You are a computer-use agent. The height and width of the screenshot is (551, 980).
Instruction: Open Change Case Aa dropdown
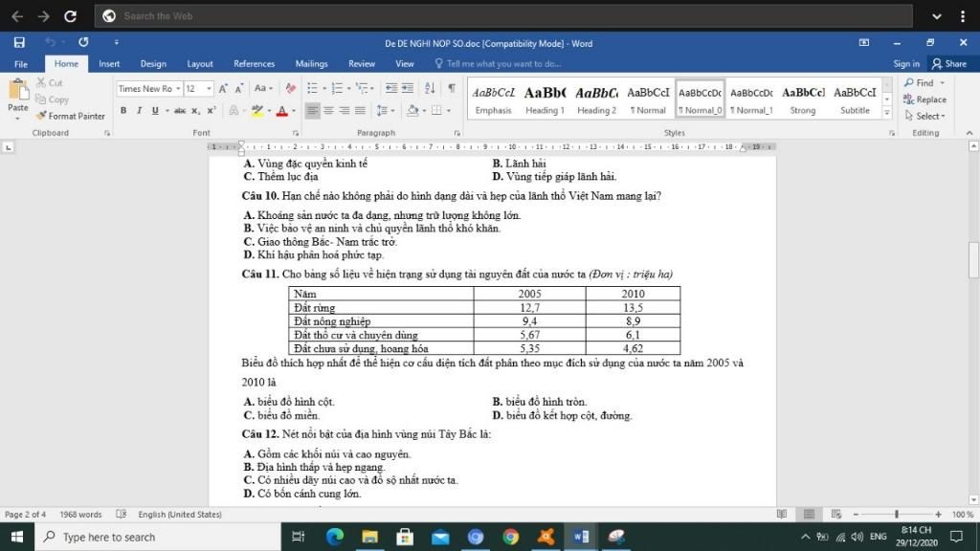263,89
